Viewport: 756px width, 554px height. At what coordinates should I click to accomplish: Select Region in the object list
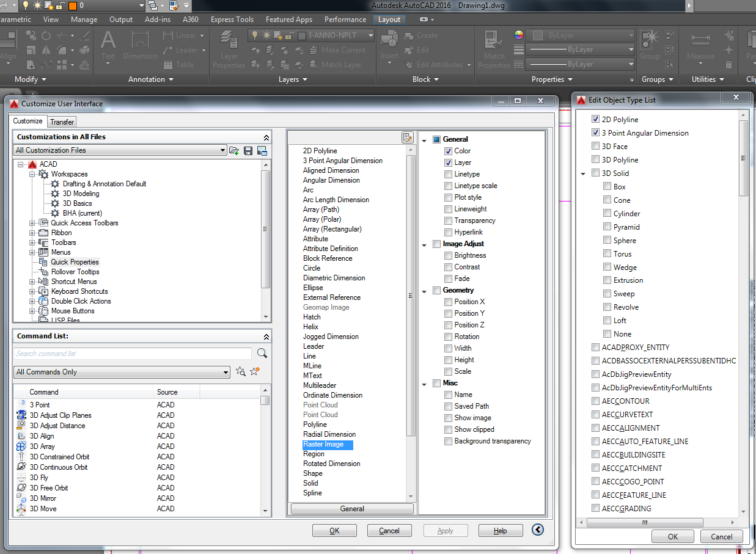click(314, 453)
